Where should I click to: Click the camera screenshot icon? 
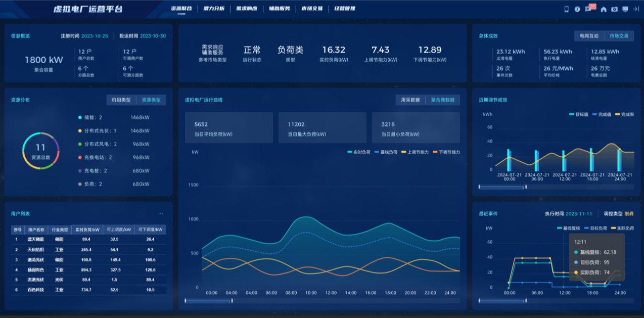tap(614, 9)
